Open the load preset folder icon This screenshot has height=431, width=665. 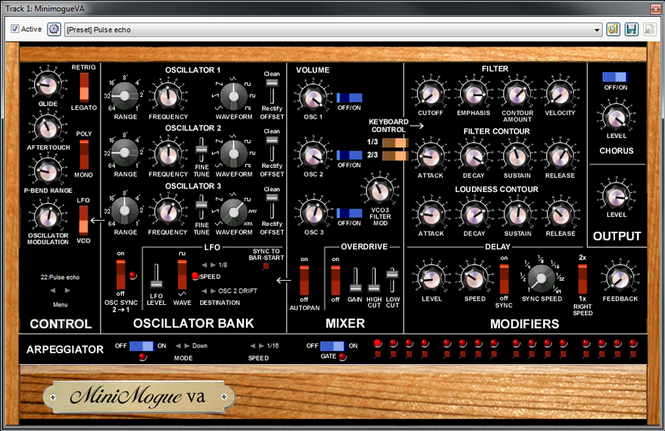coord(613,29)
